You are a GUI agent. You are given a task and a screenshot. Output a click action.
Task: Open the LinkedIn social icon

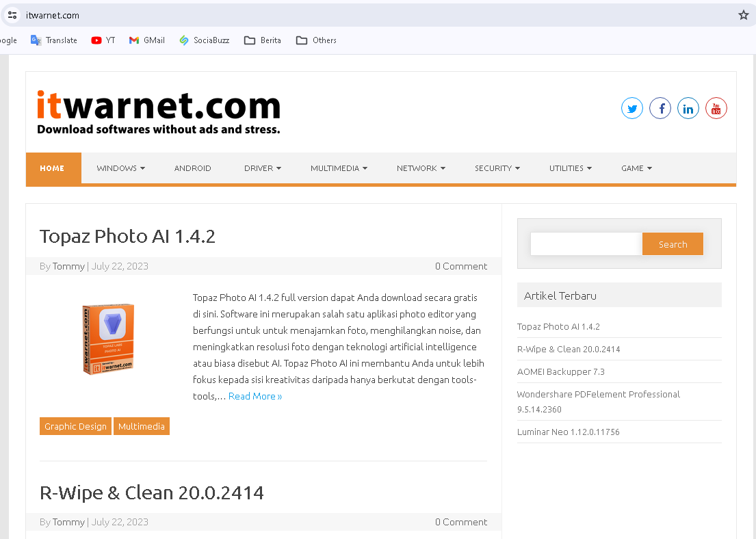[688, 108]
